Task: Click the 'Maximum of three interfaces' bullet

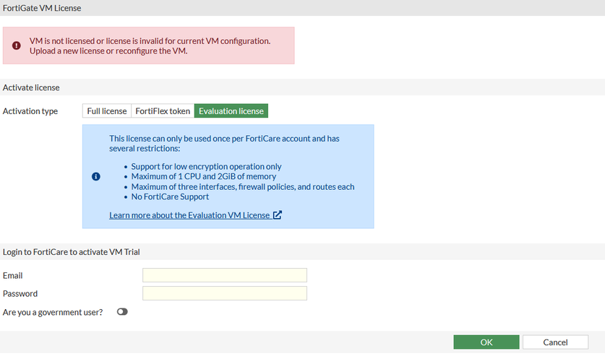Action: pos(243,186)
